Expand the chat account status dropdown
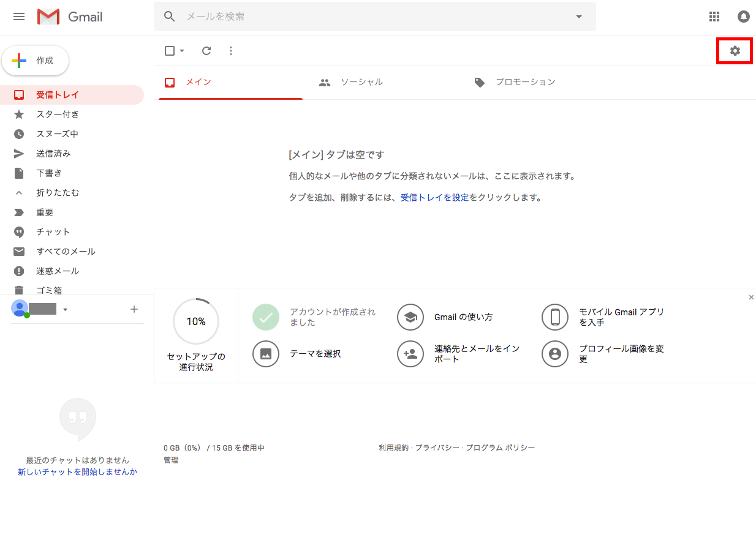This screenshot has height=551, width=756. click(x=65, y=310)
